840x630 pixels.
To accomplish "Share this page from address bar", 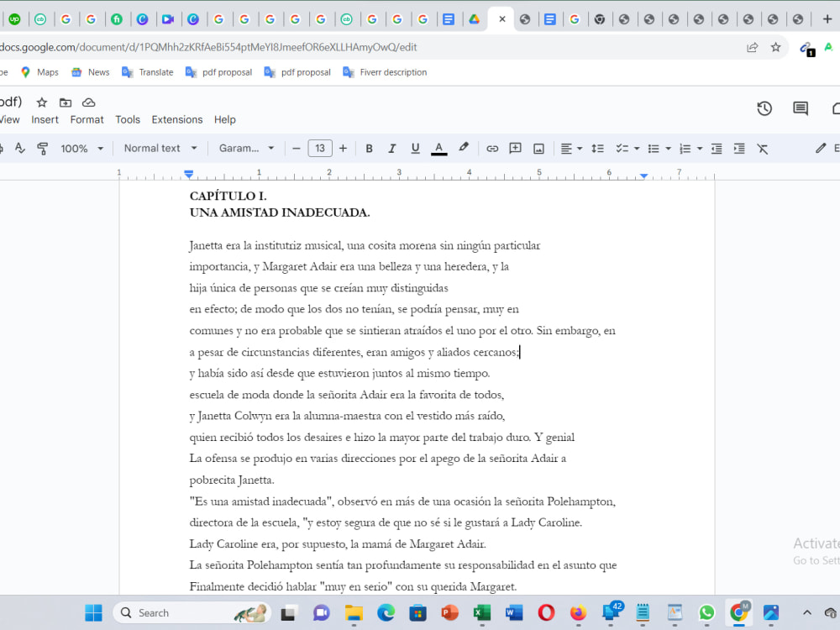I will tap(752, 47).
